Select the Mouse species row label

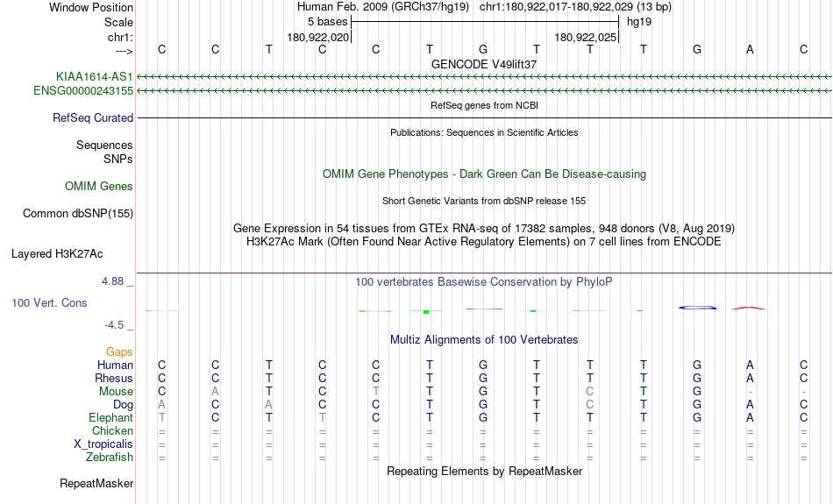116,392
